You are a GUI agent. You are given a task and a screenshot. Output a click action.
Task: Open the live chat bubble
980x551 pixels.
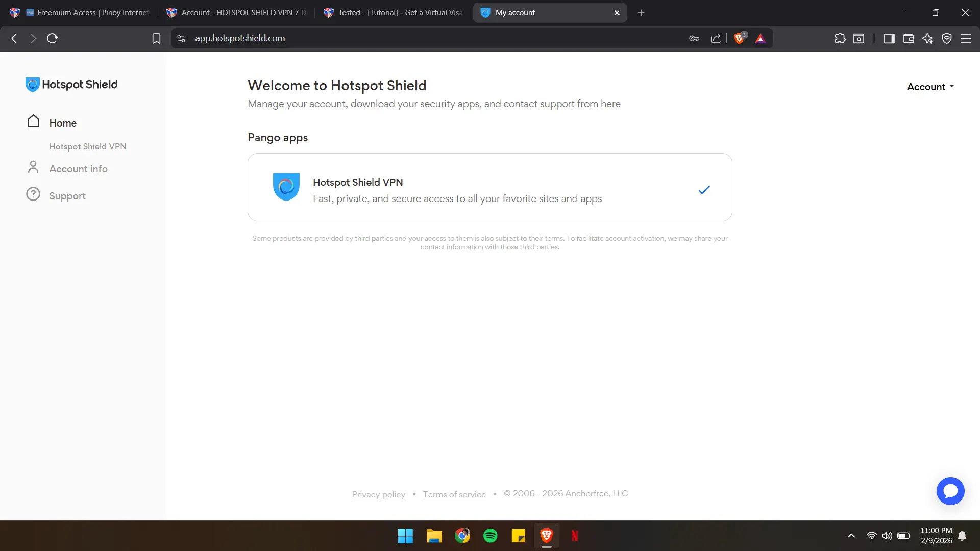point(950,491)
